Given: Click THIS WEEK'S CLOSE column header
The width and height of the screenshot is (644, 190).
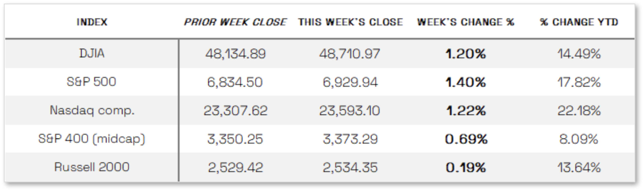Looking at the screenshot, I should pos(350,22).
